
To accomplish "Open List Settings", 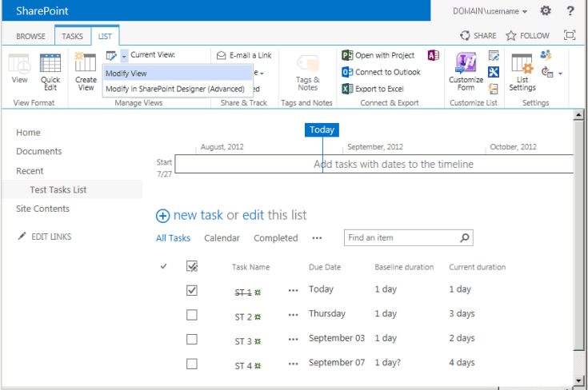I will (x=522, y=72).
